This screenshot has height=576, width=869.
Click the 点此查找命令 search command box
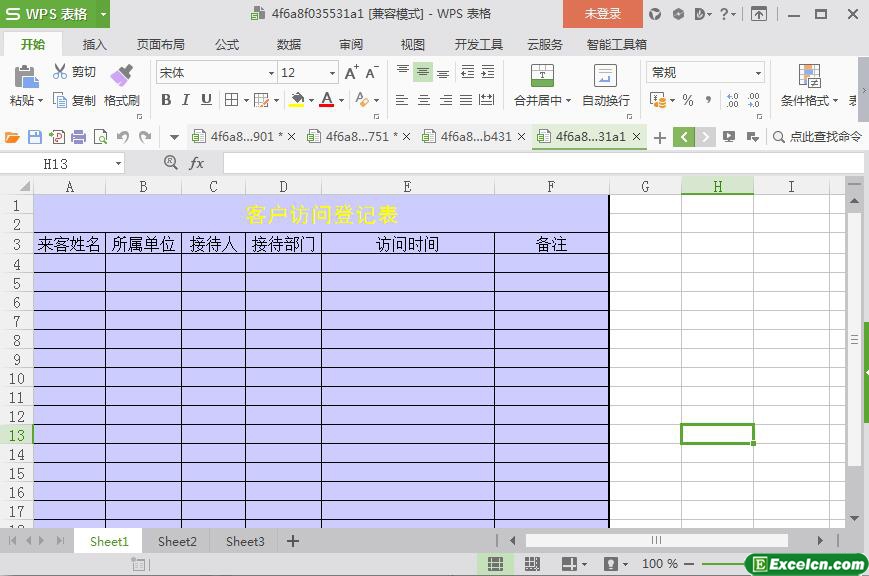[817, 136]
